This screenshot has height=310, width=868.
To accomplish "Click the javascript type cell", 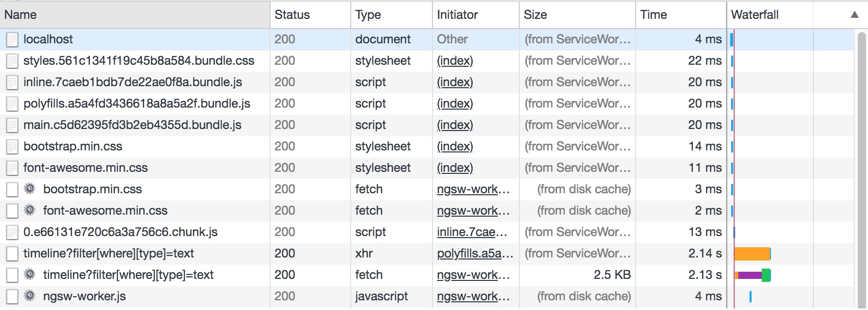I will pos(381,296).
